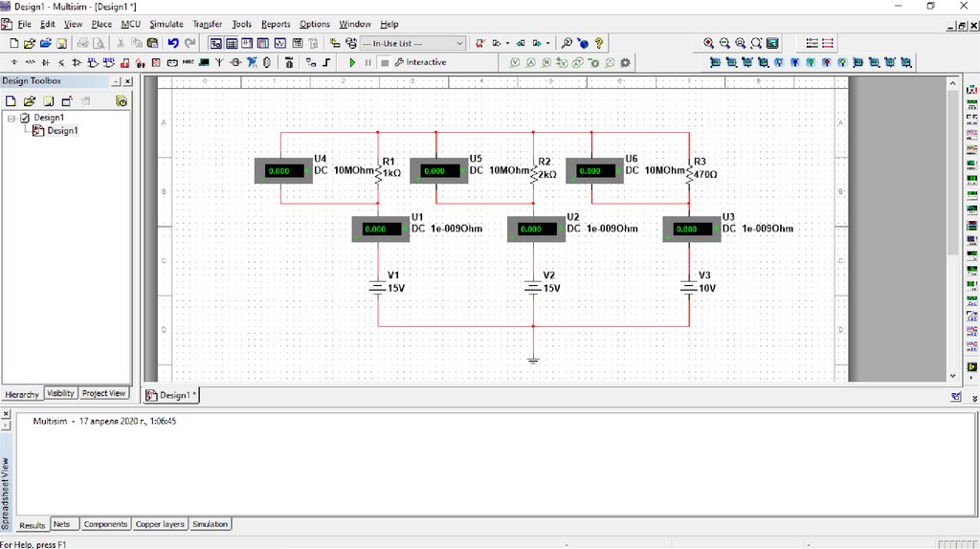Click the Zoom out magnifier icon
The image size is (980, 549).
724,43
